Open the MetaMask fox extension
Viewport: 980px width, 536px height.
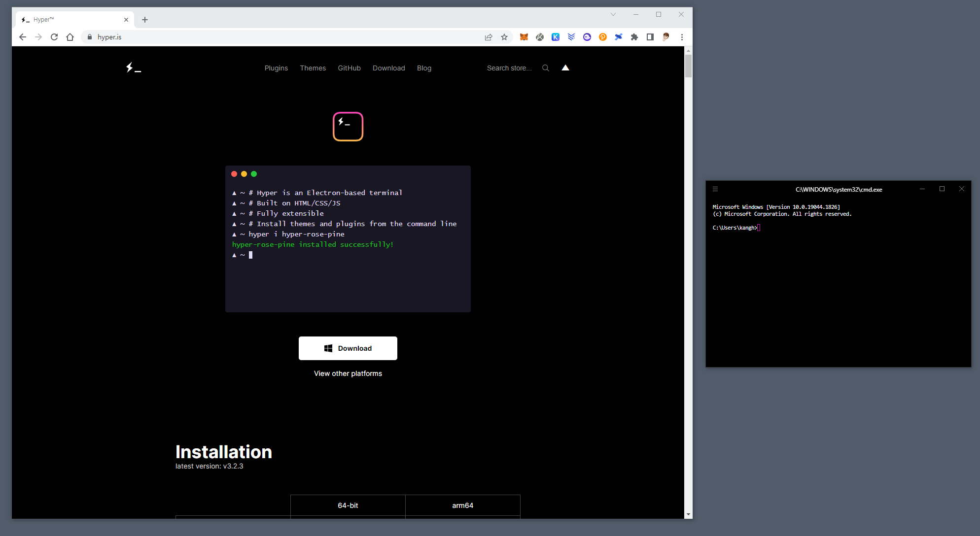524,37
